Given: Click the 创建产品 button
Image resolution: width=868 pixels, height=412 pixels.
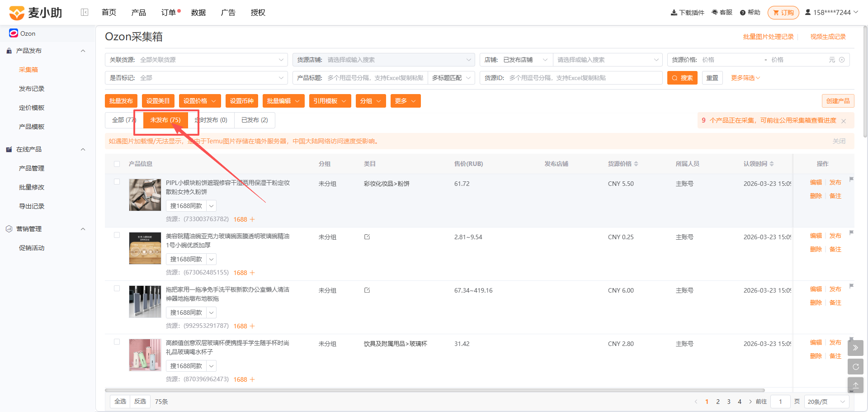Looking at the screenshot, I should 838,101.
